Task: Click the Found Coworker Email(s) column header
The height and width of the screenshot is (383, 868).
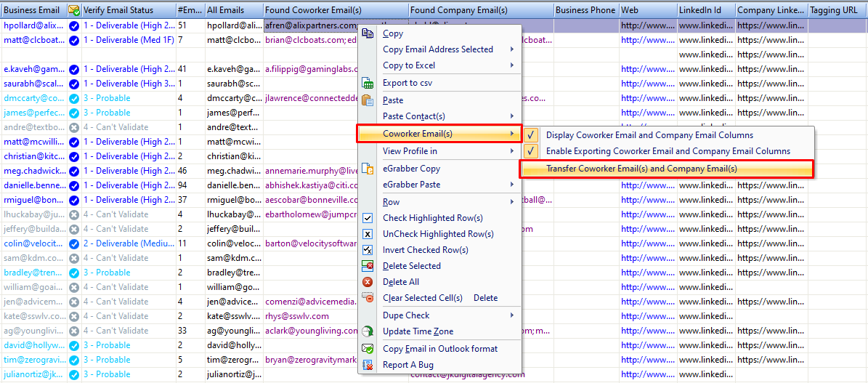Action: tap(336, 10)
